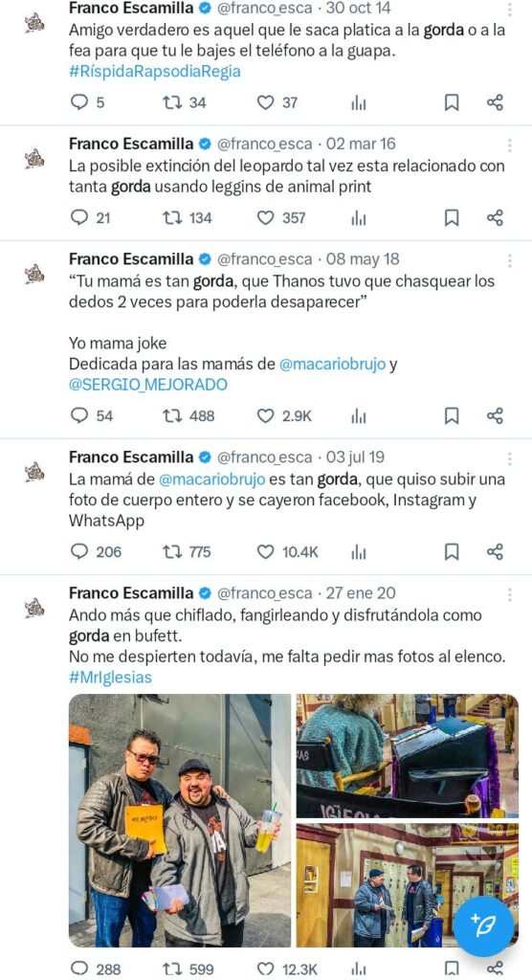The height and width of the screenshot is (980, 532).
Task: Open Franco Escamilla avatar on the first tweet
Action: 34,23
